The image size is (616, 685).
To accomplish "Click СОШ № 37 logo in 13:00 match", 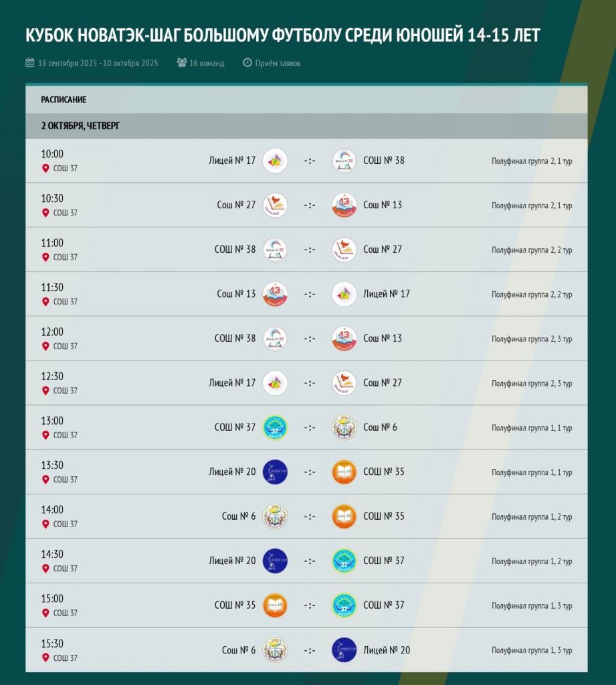I will tap(275, 427).
